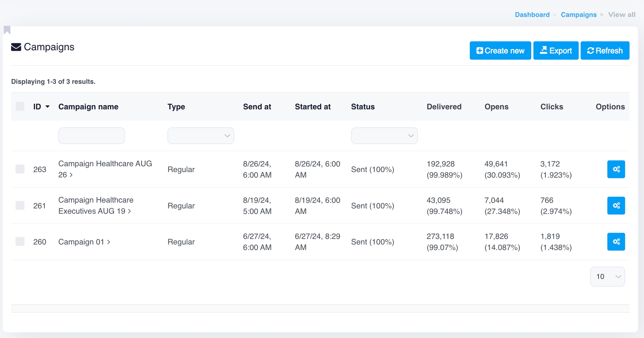Screen dimensions: 644x338
Task: Open options gear for campaign 260
Action: point(616,242)
